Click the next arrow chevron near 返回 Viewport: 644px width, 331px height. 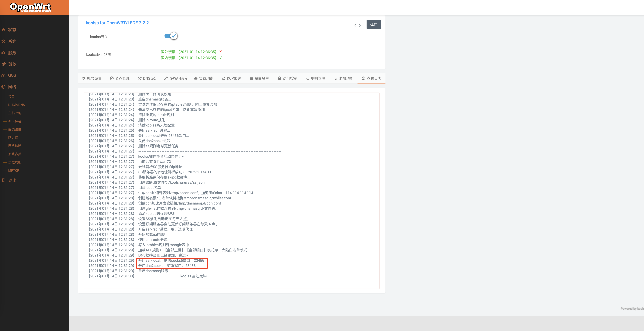360,25
